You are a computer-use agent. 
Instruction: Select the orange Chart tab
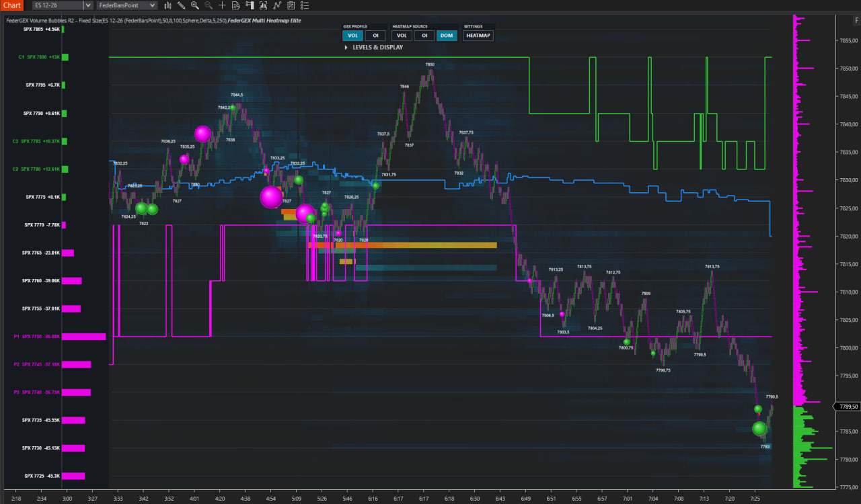click(13, 5)
